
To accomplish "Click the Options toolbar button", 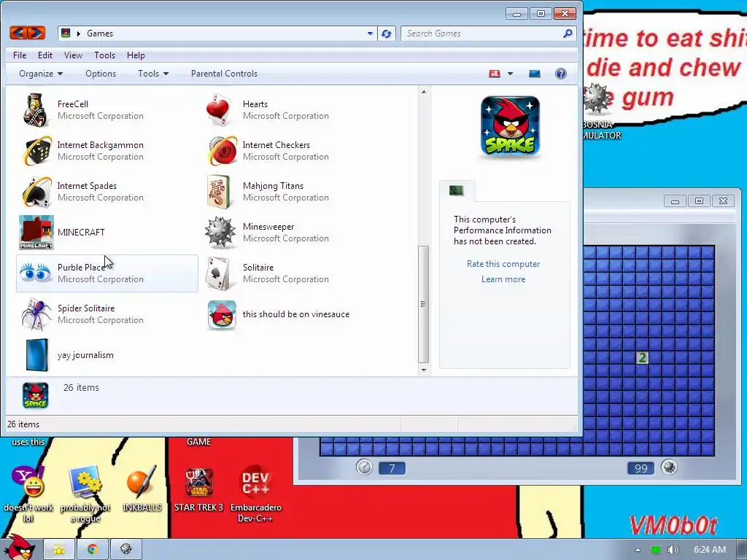I will click(x=101, y=74).
